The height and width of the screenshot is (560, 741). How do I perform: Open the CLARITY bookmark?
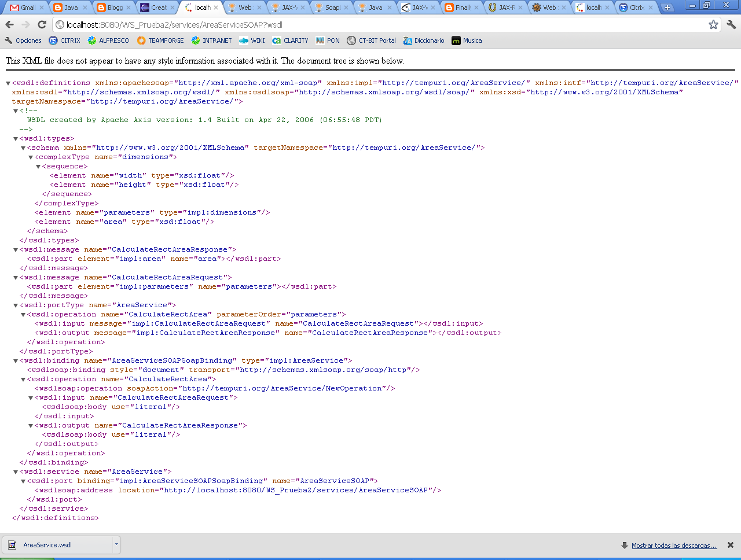pos(290,40)
